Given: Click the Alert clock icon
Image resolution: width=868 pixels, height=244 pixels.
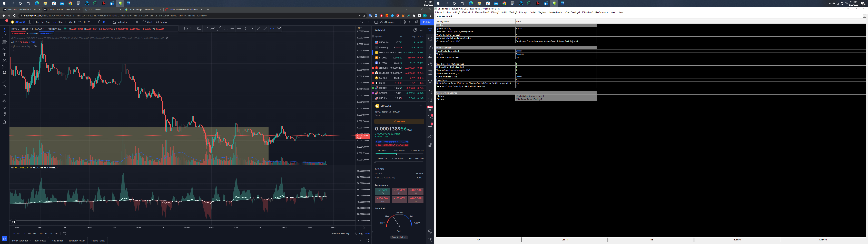Looking at the screenshot, I should (x=144, y=22).
